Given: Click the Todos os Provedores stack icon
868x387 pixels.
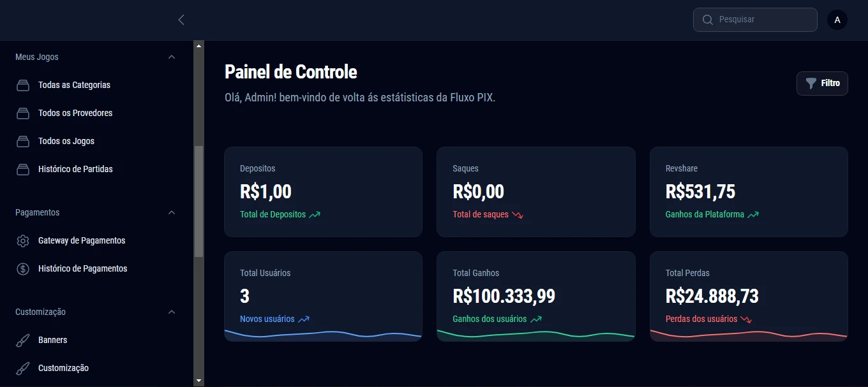Looking at the screenshot, I should 23,113.
